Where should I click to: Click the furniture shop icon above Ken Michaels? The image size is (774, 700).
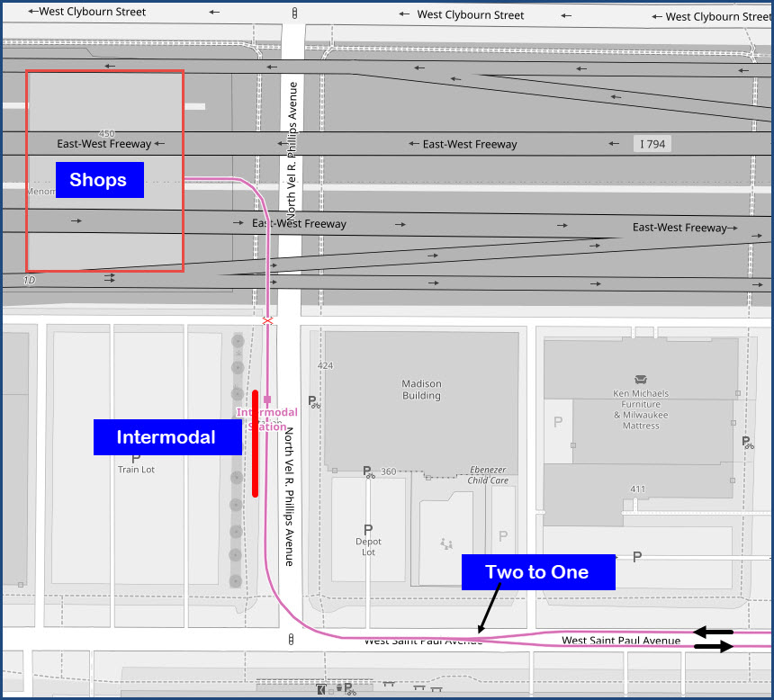(x=640, y=380)
